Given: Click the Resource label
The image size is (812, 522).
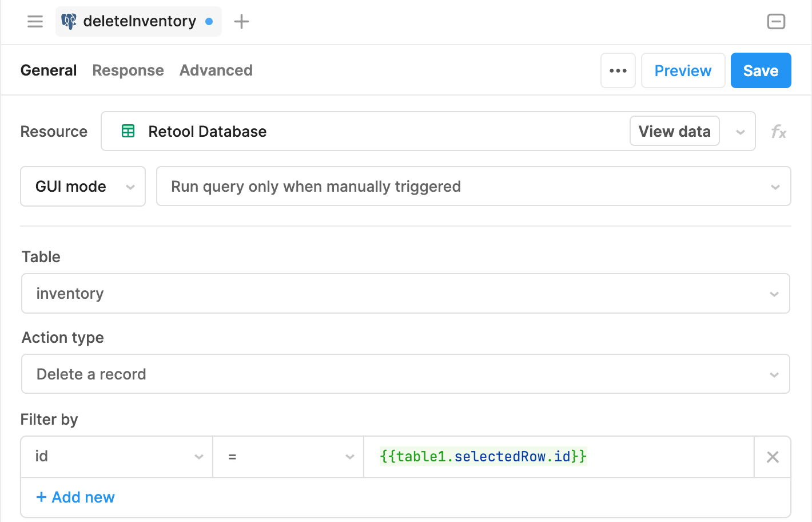Looking at the screenshot, I should (54, 132).
